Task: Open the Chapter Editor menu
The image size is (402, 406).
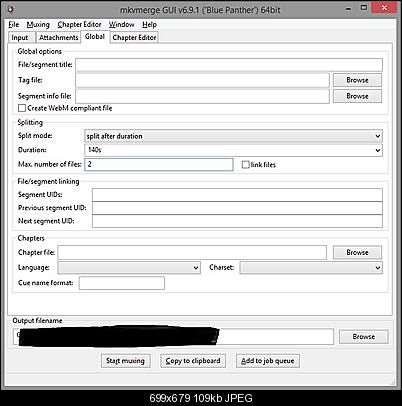Action: pyautogui.click(x=79, y=24)
